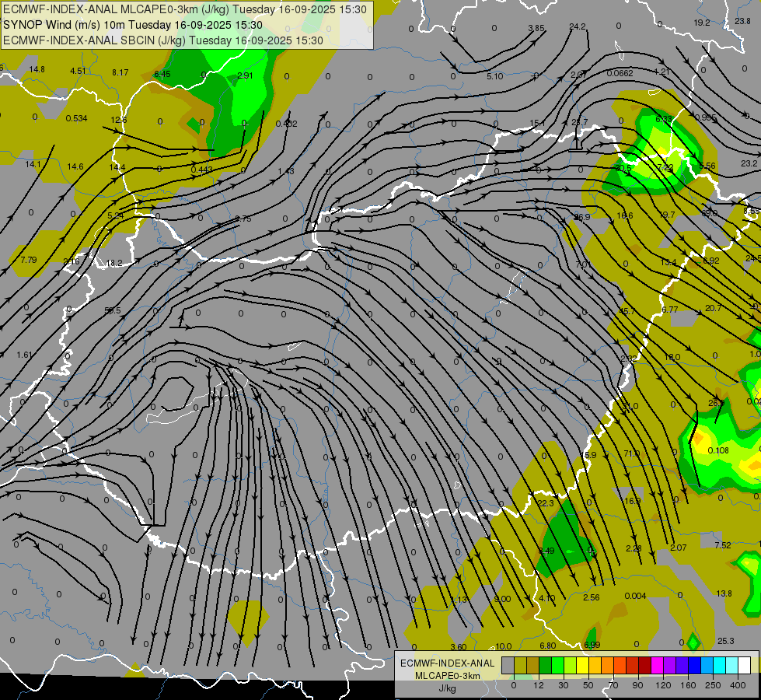Click the white swatch at legend end
Viewport: 761px width, 700px height.
pyautogui.click(x=745, y=665)
